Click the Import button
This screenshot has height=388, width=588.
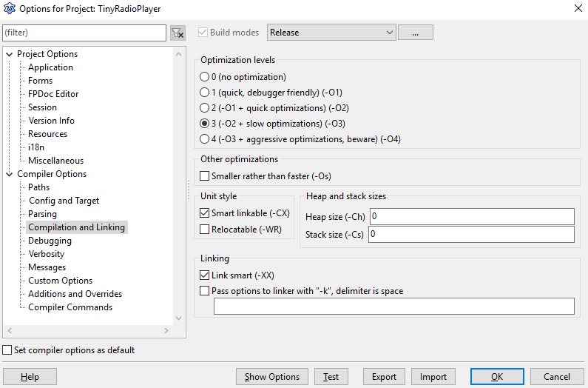click(x=433, y=377)
